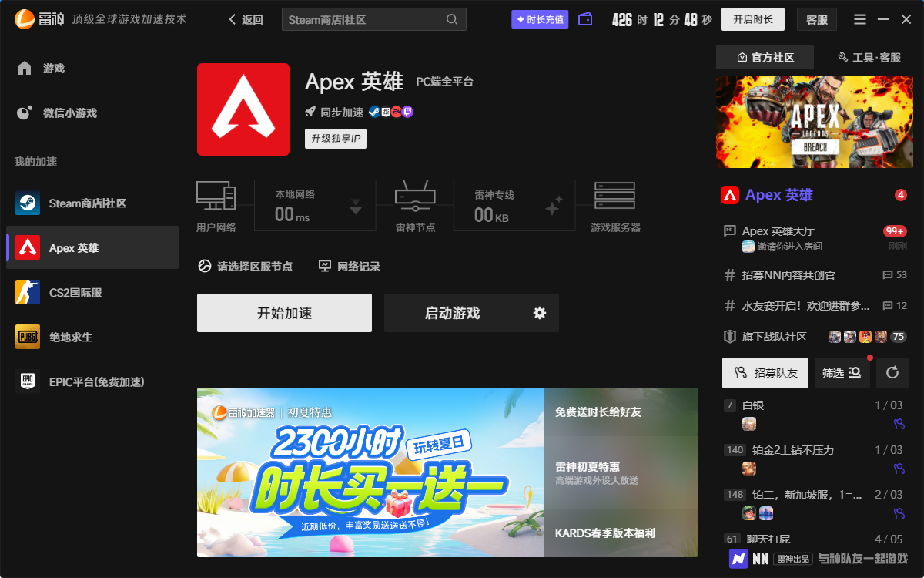Click the 用户网络 computer icon
Image resolution: width=924 pixels, height=578 pixels.
click(216, 196)
